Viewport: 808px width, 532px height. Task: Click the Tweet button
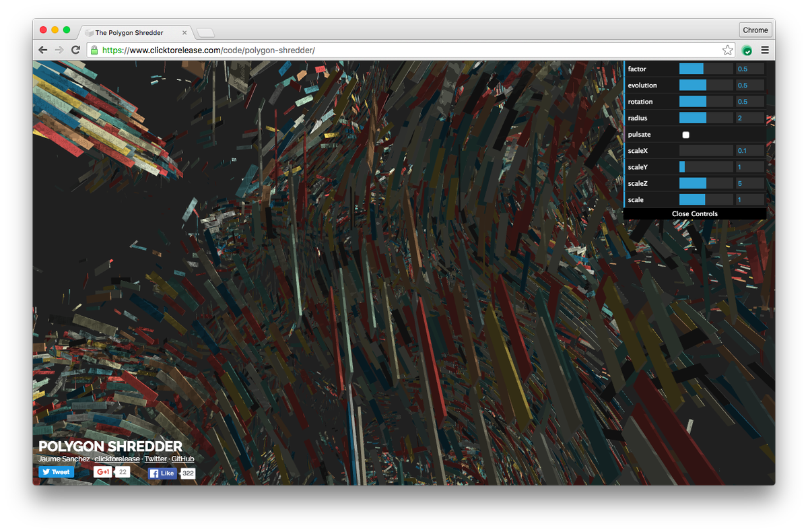point(56,472)
